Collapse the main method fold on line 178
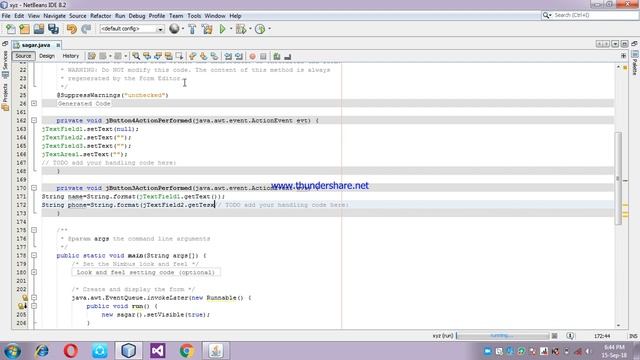The height and width of the screenshot is (360, 640). click(x=34, y=256)
